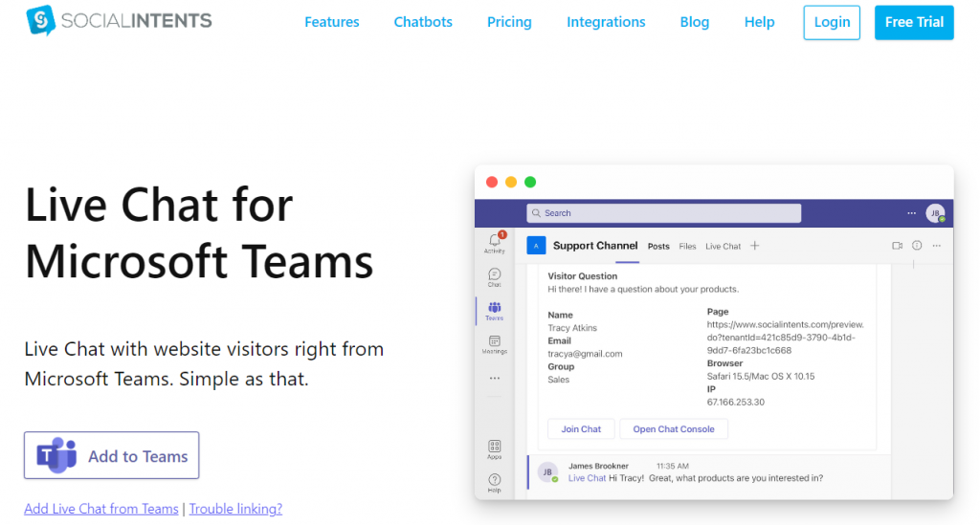Open the Trouble linking? link
This screenshot has width=980, height=525.
coord(235,509)
